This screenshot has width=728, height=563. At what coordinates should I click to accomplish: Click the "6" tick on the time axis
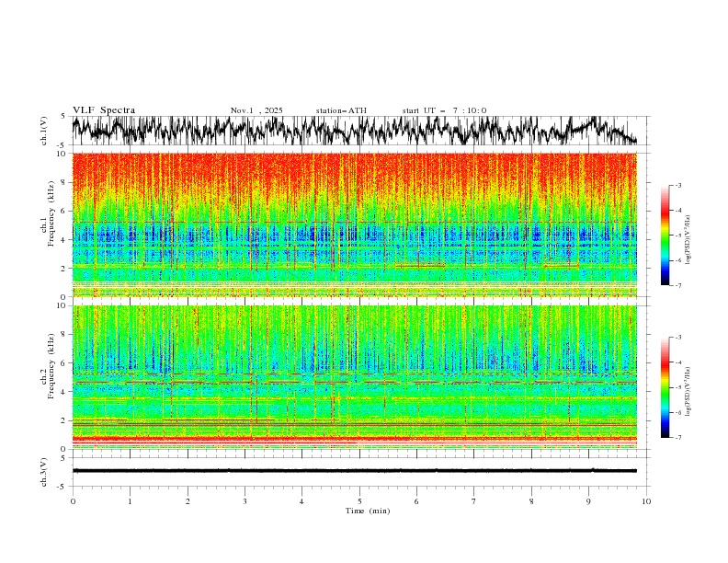tap(416, 501)
